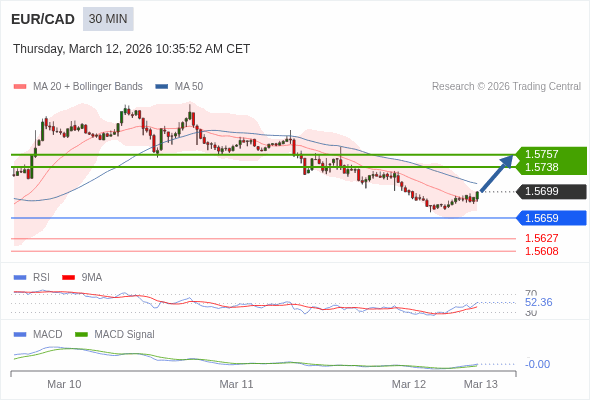Screen dimensions: 590x400
Task: Click the RSI value 52.36
Action: coord(538,302)
